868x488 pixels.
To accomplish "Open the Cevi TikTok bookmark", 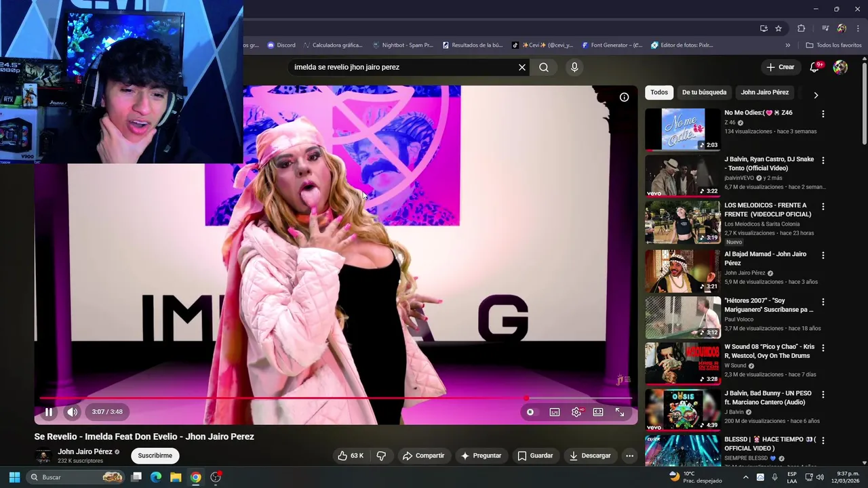I will pyautogui.click(x=542, y=45).
